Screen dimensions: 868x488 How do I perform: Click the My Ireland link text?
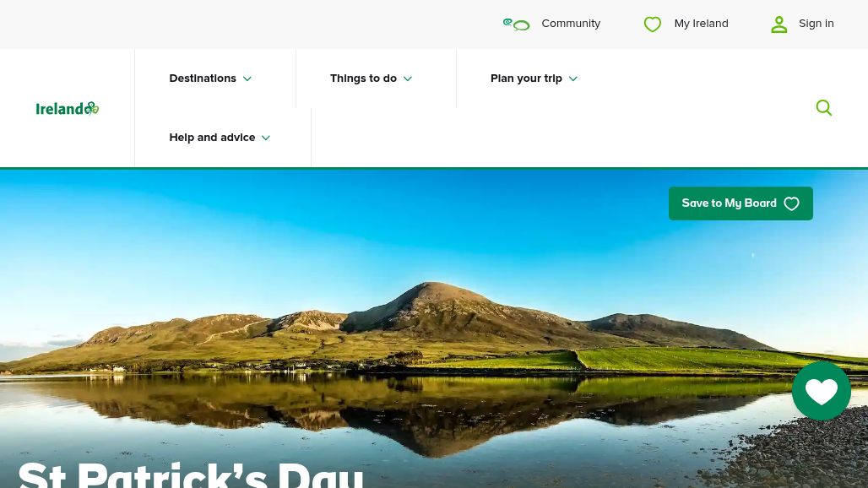[701, 24]
